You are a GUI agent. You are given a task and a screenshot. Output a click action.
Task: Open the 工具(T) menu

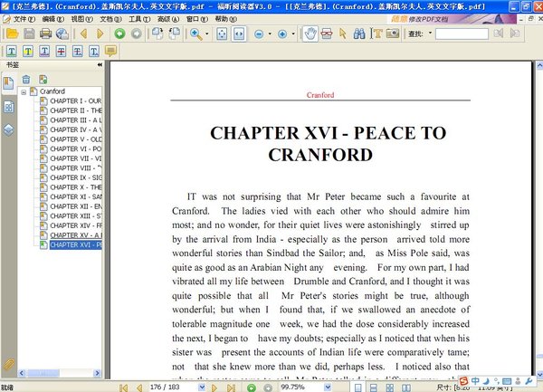coord(139,19)
